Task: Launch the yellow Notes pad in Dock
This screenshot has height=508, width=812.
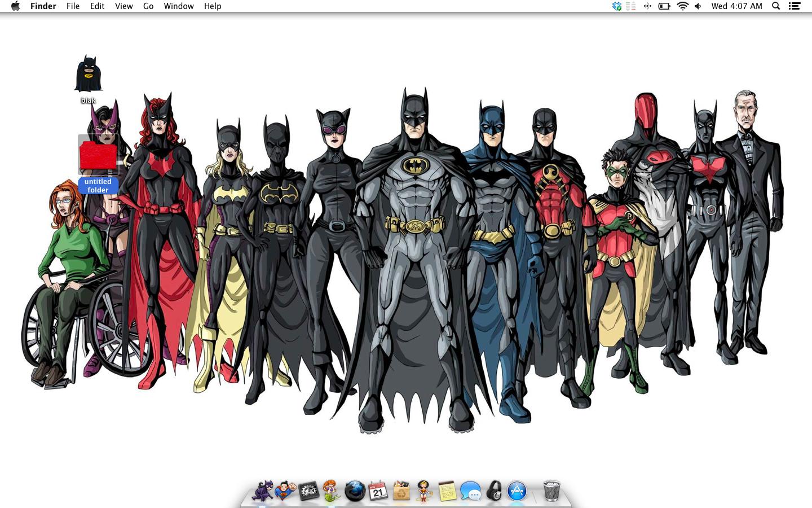Action: click(447, 491)
